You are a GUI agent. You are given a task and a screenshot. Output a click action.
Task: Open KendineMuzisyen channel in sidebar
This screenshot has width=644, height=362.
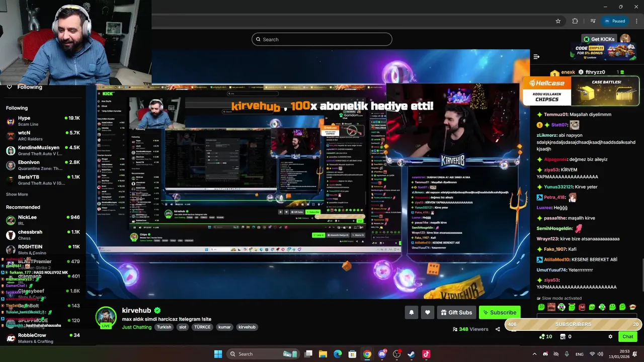(x=43, y=150)
